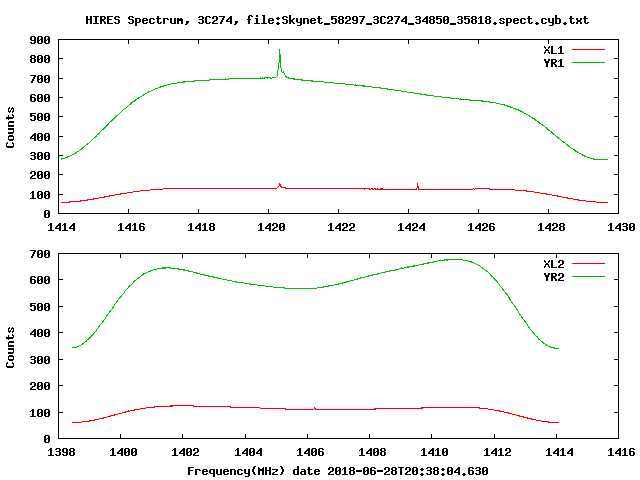Image resolution: width=640 pixels, height=480 pixels.
Task: Click the 1418 frequency tick label
Action: point(201,227)
